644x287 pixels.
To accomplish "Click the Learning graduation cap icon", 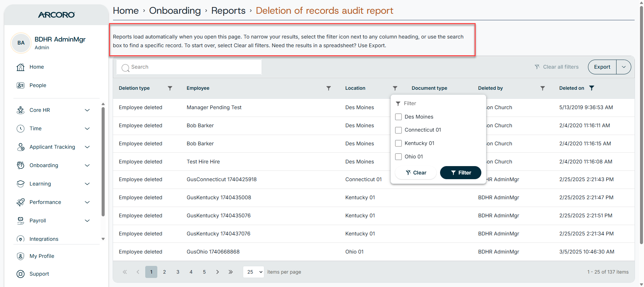I will click(x=20, y=184).
